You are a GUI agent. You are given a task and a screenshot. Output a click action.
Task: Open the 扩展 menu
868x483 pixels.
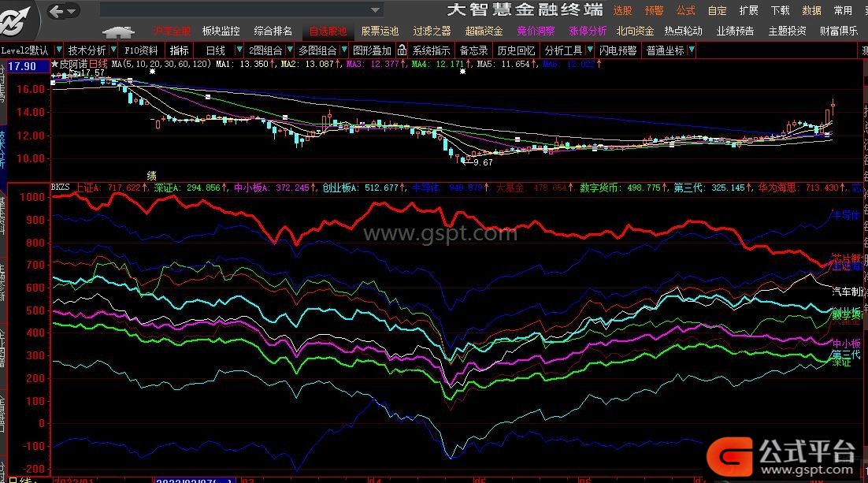pos(748,10)
